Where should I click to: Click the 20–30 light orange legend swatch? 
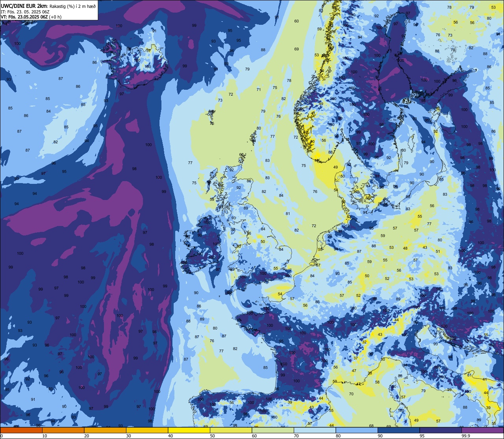105,430
